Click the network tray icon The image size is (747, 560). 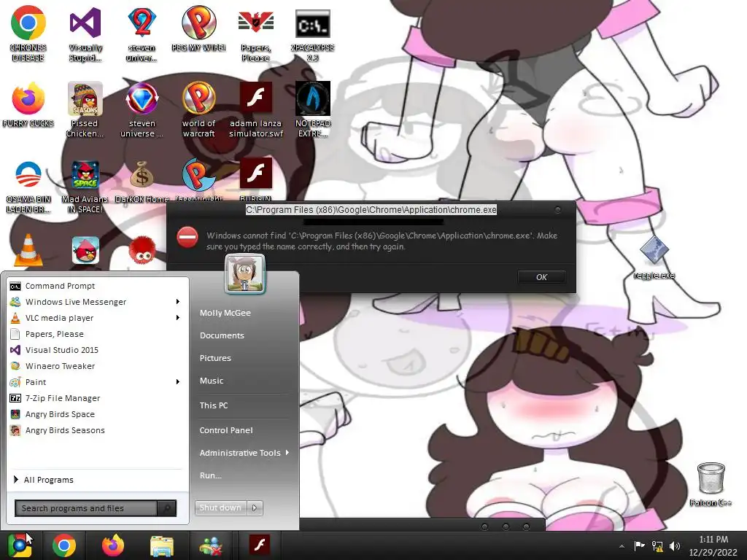(x=657, y=546)
